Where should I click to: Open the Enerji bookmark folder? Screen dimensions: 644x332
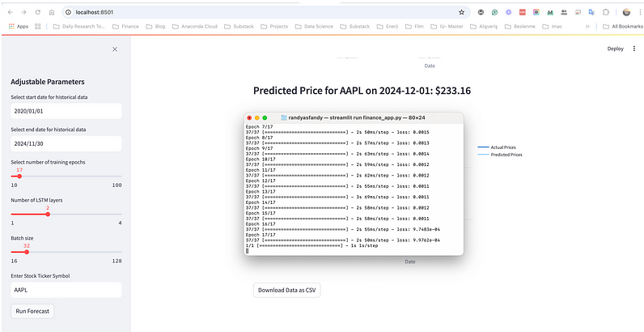(388, 26)
